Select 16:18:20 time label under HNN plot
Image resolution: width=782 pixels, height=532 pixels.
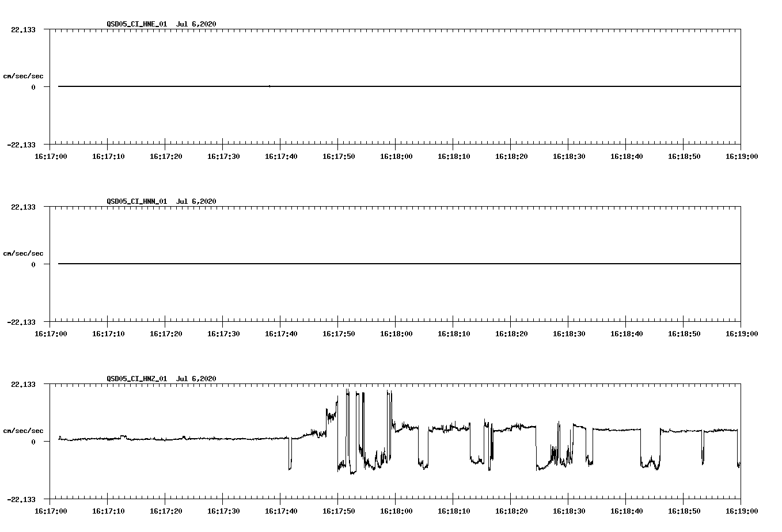click(511, 334)
